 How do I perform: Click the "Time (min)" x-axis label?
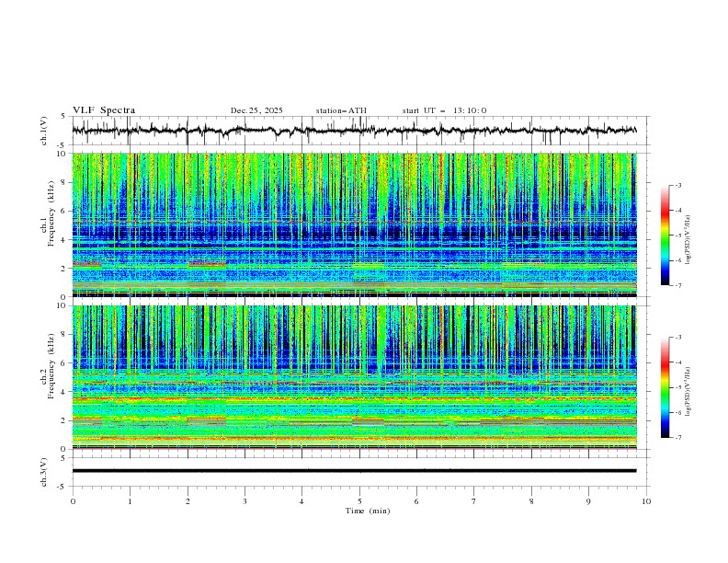coord(368,511)
